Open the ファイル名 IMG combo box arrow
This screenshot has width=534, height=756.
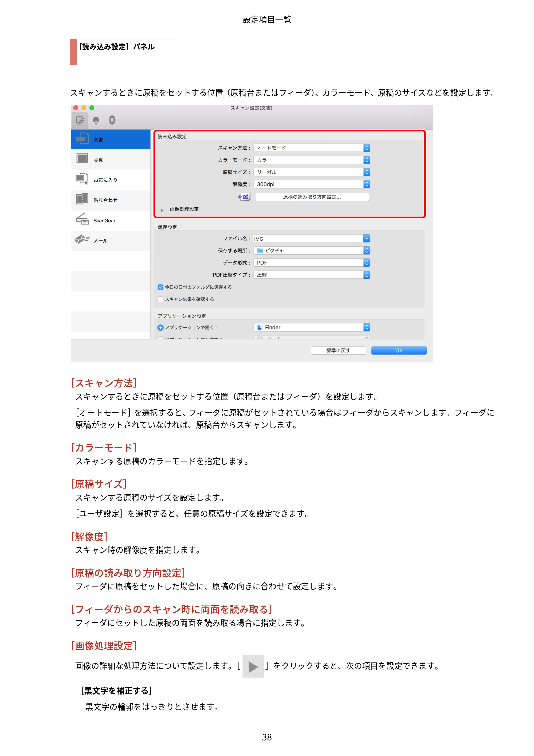coord(367,238)
